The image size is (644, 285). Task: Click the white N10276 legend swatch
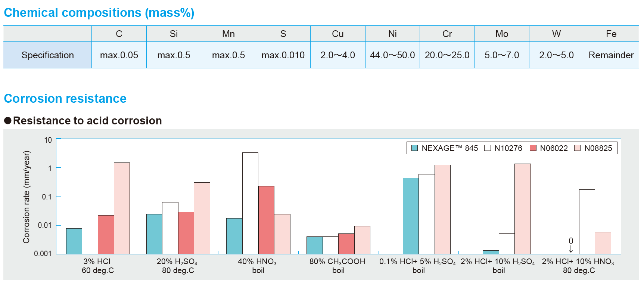[487, 148]
